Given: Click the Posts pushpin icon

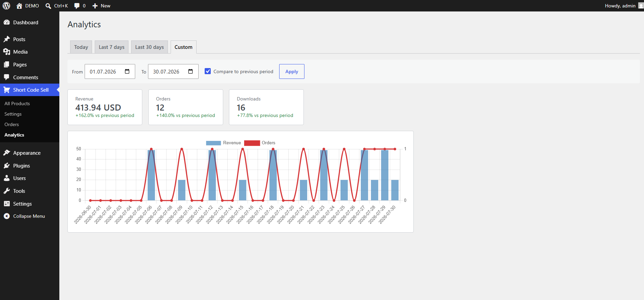Looking at the screenshot, I should point(7,39).
